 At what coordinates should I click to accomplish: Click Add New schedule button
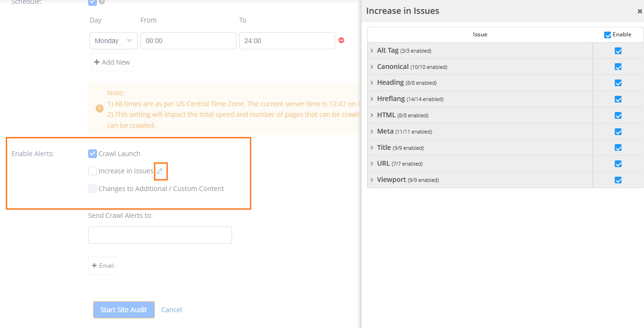pyautogui.click(x=112, y=62)
